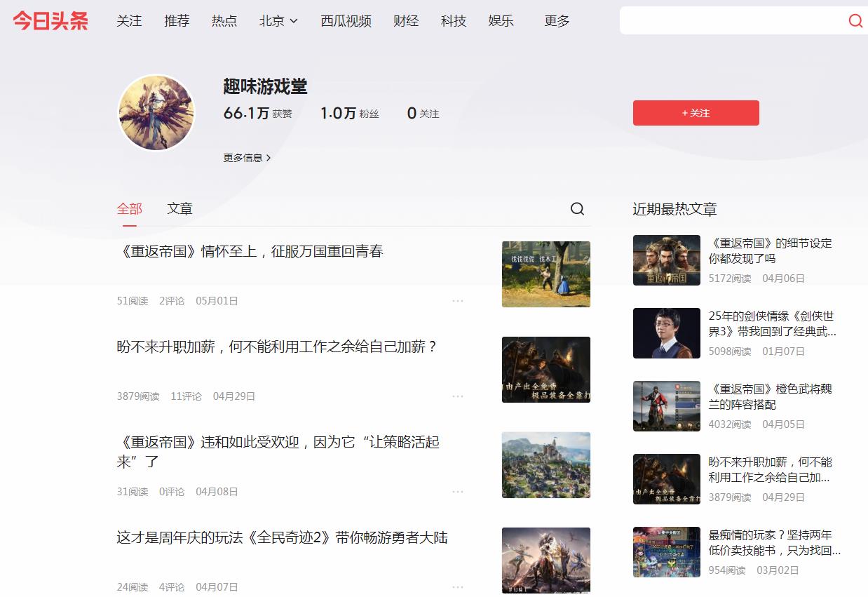This screenshot has width=868, height=597.
Task: Click sidebar thumbnail for 最痴情的玩家 article
Action: pos(667,552)
